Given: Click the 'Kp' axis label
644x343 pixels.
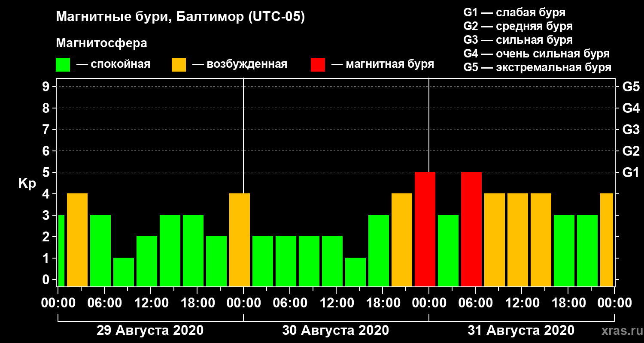Looking at the screenshot, I should point(27,184).
